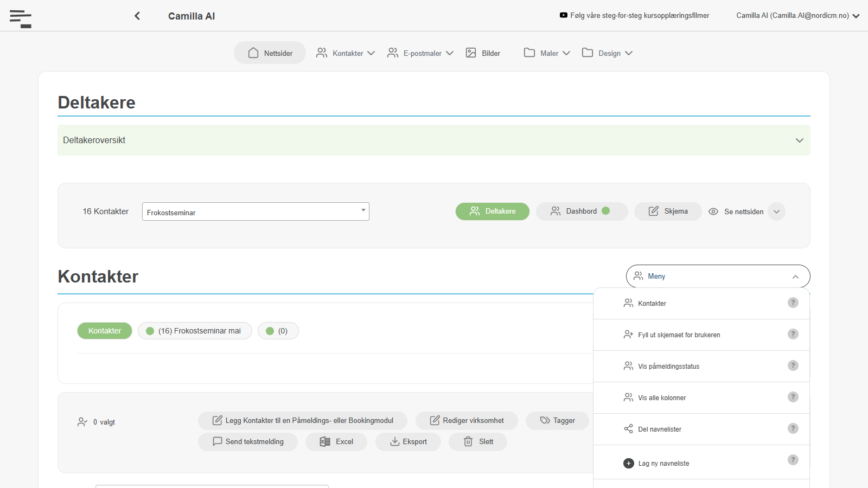Click the Eksport download button

point(408,441)
